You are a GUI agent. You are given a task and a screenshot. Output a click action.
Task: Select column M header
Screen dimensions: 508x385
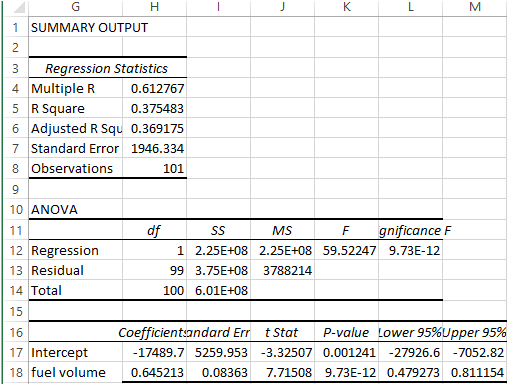pos(475,7)
